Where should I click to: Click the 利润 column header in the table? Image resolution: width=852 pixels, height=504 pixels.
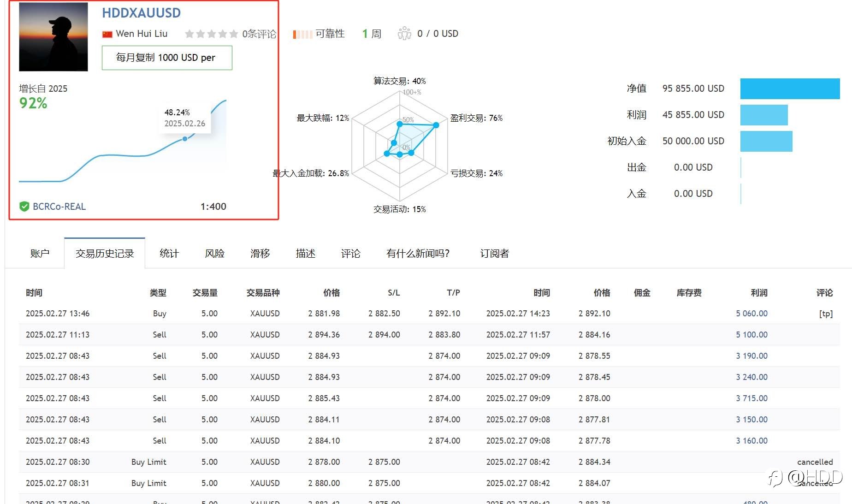click(x=759, y=292)
